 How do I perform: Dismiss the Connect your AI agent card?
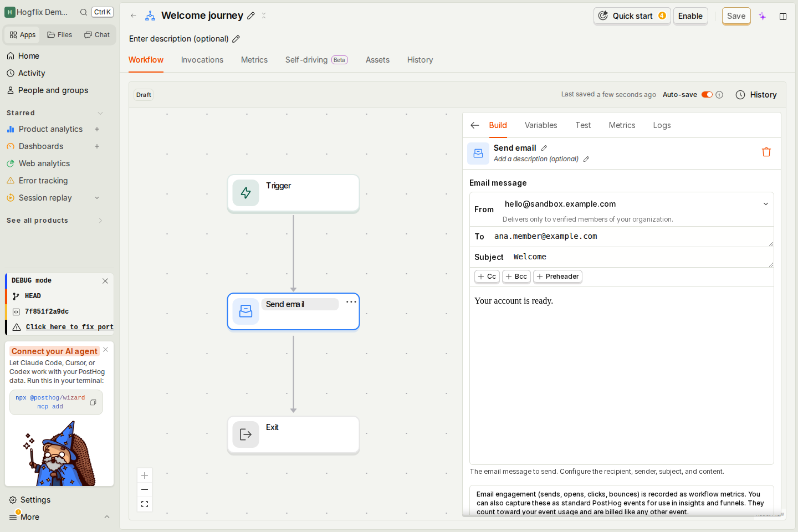point(105,350)
